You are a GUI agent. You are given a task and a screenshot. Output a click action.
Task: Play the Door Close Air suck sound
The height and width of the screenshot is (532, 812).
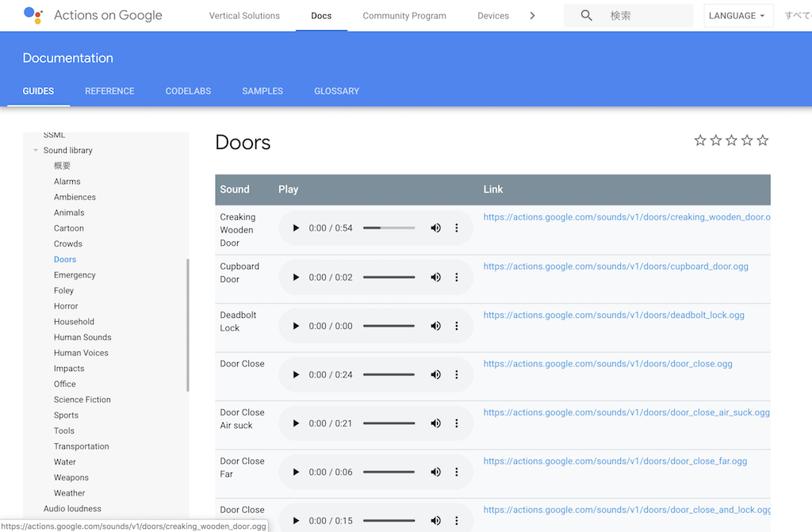296,423
